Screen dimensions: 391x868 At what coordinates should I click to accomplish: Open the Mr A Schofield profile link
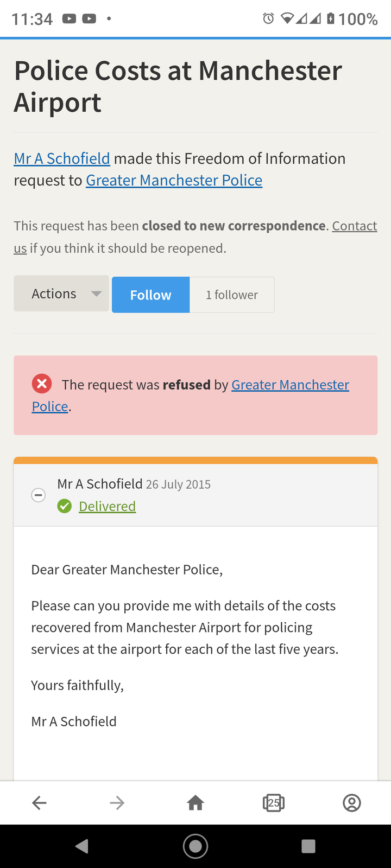(x=61, y=158)
